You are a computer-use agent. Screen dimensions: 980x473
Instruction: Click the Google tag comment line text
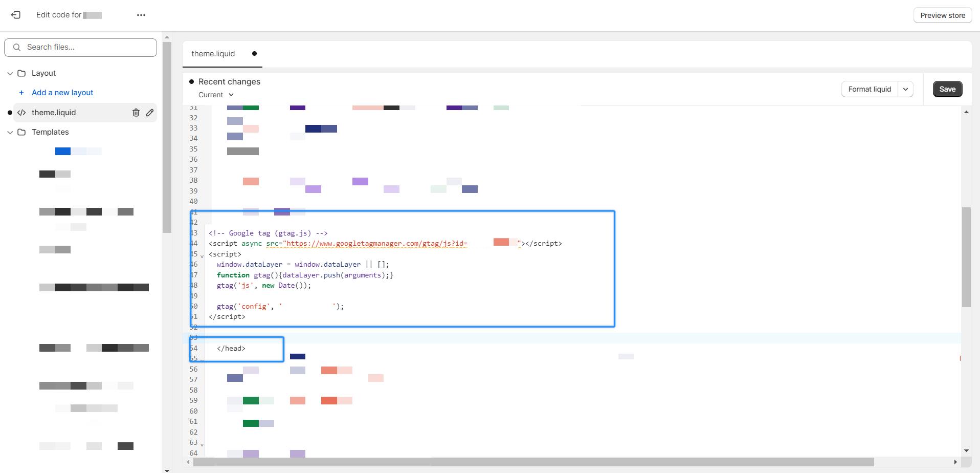(x=268, y=233)
